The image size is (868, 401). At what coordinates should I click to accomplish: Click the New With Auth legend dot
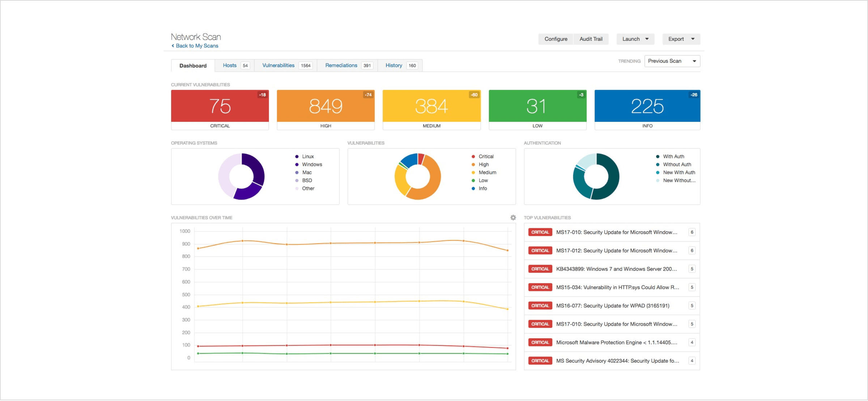click(658, 173)
